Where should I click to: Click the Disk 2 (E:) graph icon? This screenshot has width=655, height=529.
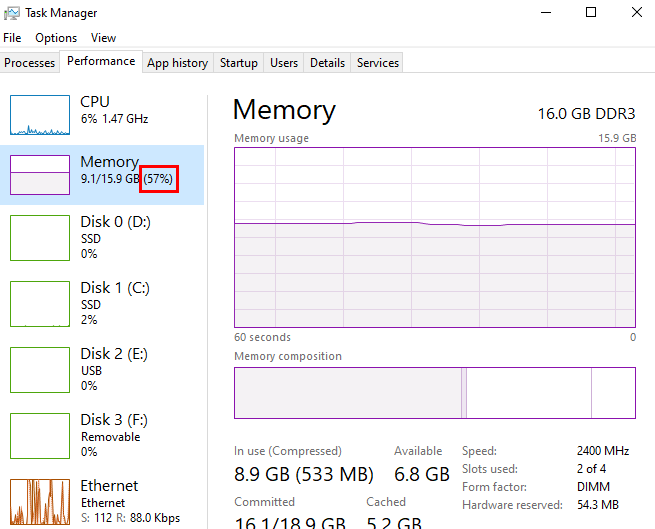pyautogui.click(x=40, y=369)
